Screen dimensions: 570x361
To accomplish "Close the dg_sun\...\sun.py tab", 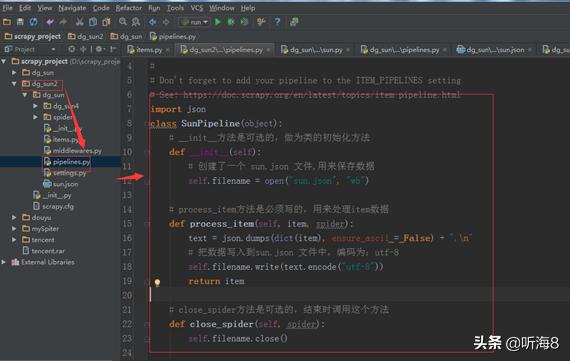I will pyautogui.click(x=348, y=50).
